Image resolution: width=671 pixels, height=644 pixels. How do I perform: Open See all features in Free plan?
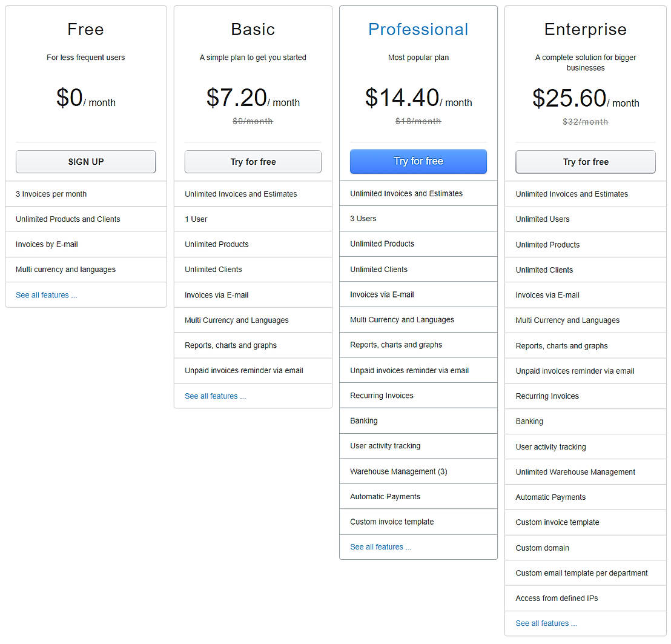click(46, 295)
